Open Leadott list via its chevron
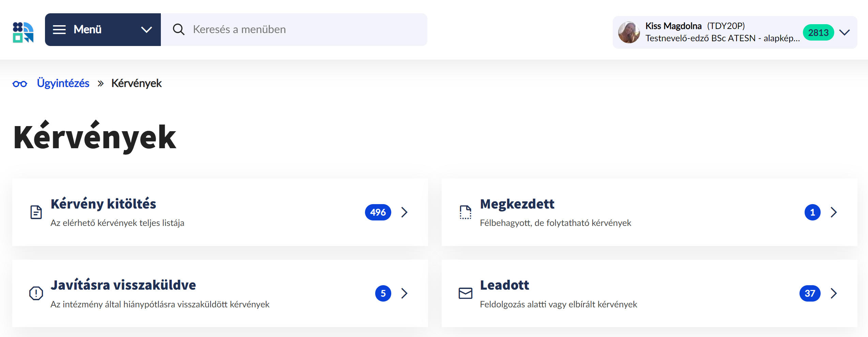 click(x=834, y=293)
